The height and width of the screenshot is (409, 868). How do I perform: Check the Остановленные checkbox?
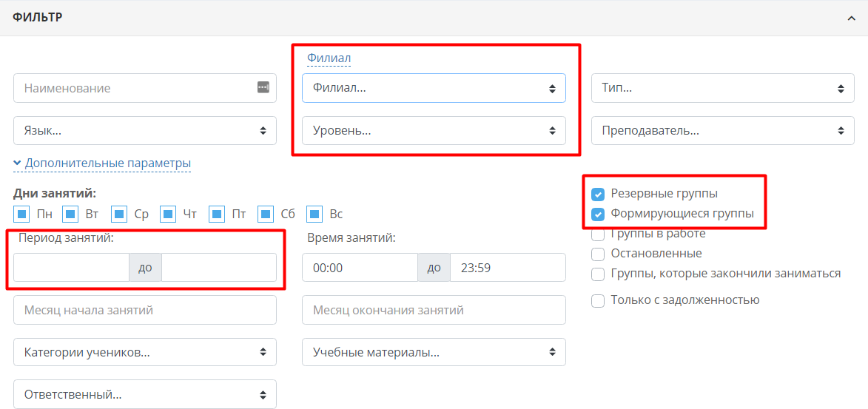(598, 254)
